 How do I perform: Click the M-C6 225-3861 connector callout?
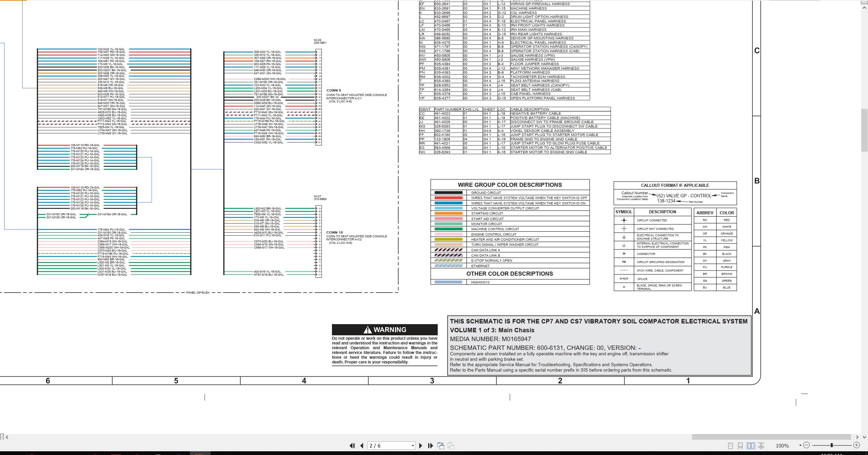(x=320, y=41)
